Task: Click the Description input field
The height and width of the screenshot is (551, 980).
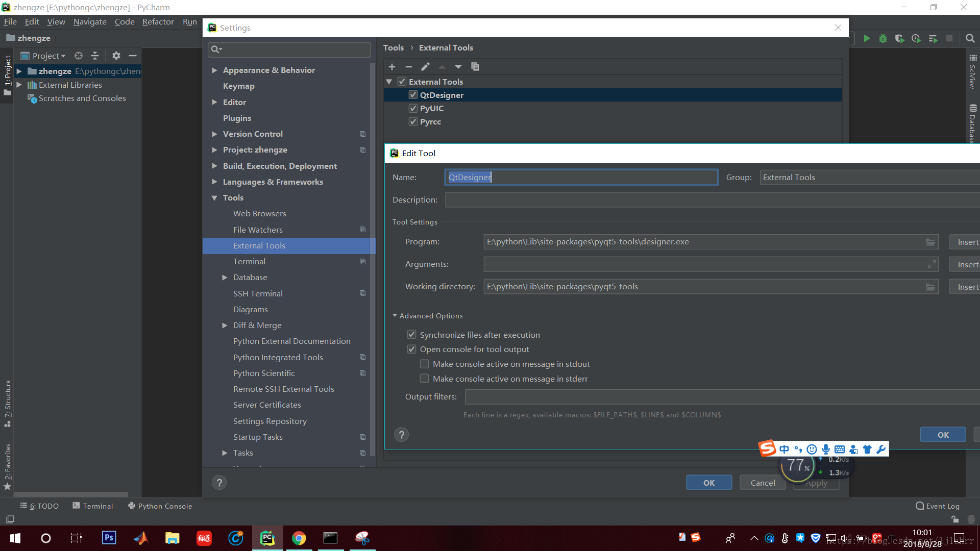Action: pyautogui.click(x=709, y=200)
